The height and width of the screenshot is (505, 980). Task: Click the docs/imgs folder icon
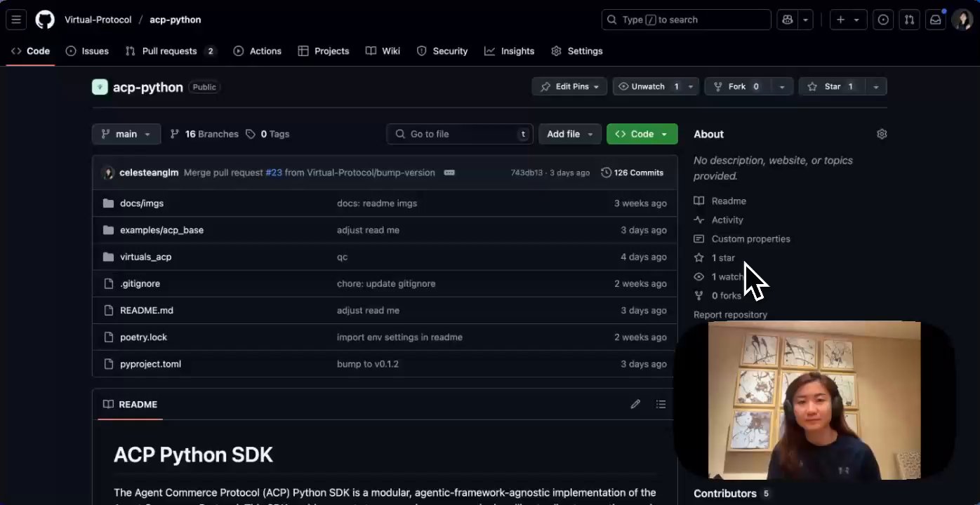point(108,203)
